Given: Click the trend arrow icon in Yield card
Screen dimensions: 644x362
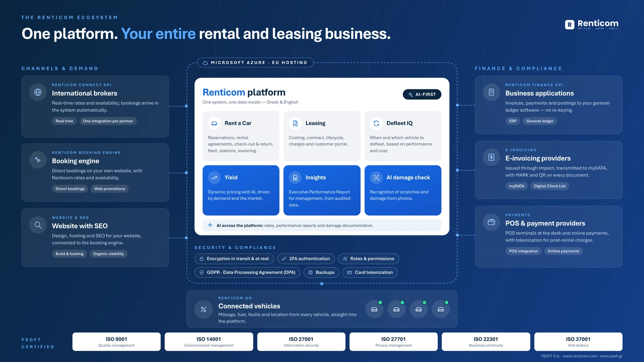Looking at the screenshot, I should [214, 177].
